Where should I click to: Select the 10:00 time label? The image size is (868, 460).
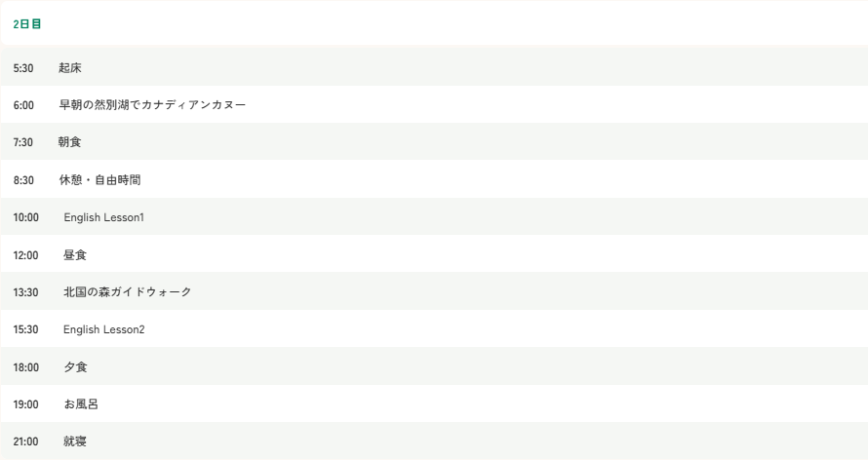(26, 217)
